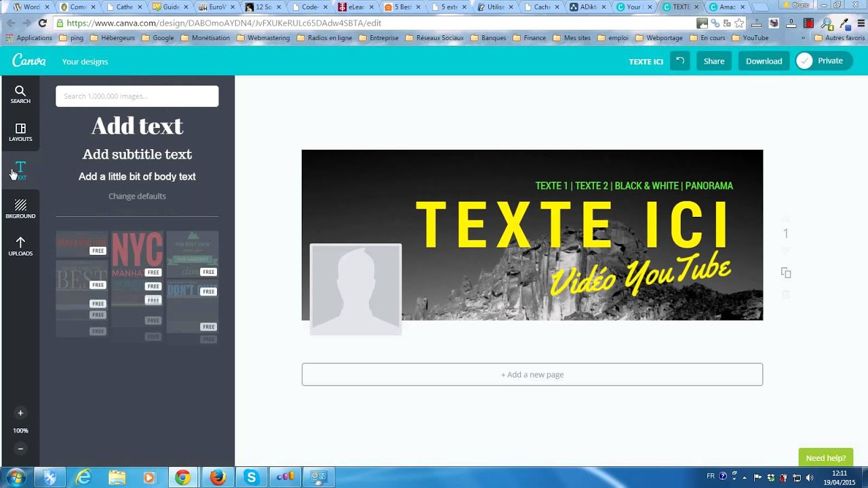This screenshot has height=488, width=868.
Task: Click the Download button
Action: point(764,61)
